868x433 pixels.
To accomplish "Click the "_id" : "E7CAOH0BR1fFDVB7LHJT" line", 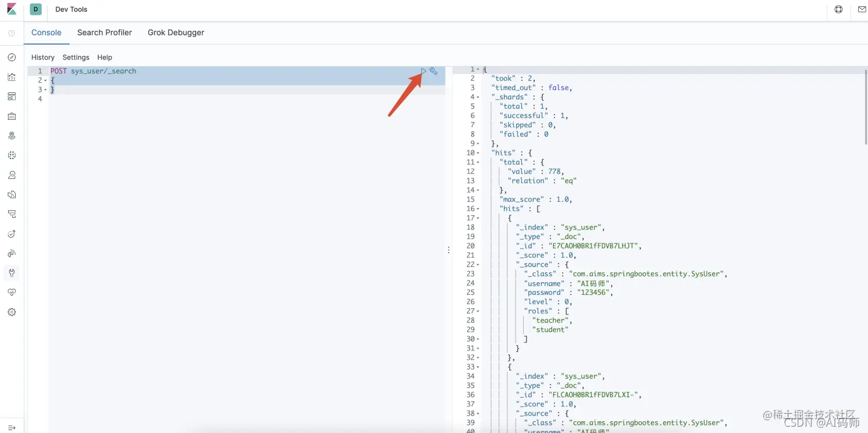I will (579, 246).
